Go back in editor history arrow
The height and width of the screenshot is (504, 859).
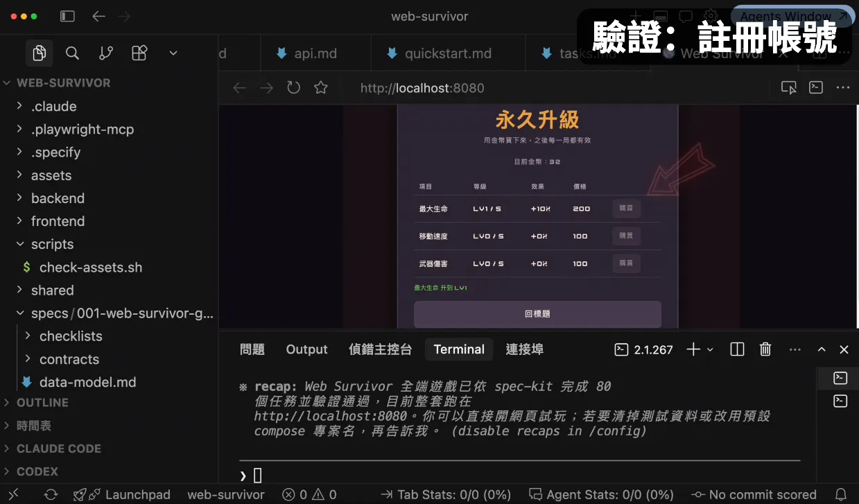99,16
